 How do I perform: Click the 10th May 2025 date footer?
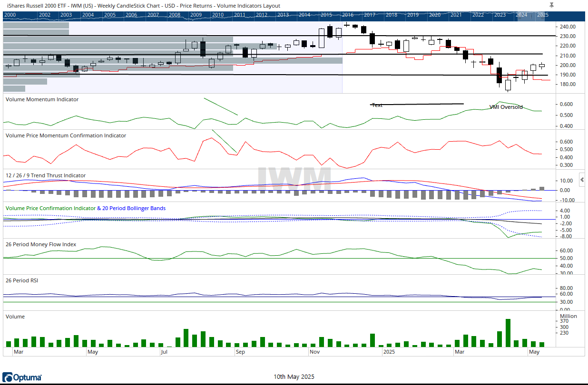click(x=294, y=377)
